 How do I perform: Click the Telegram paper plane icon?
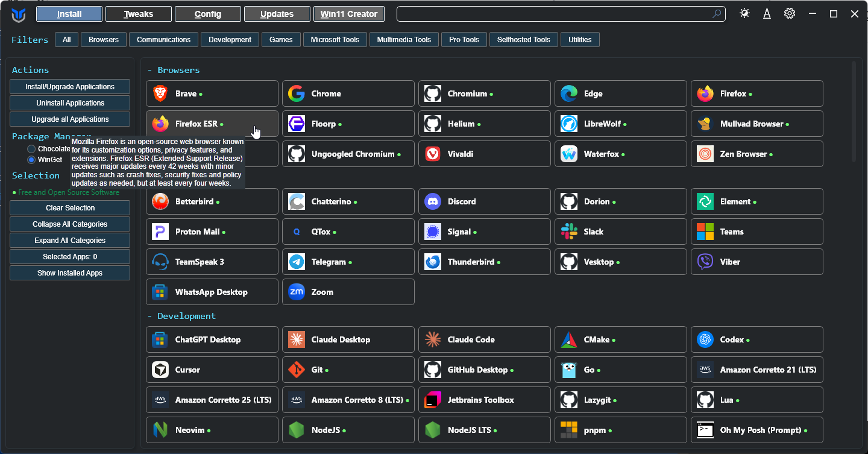coord(297,262)
